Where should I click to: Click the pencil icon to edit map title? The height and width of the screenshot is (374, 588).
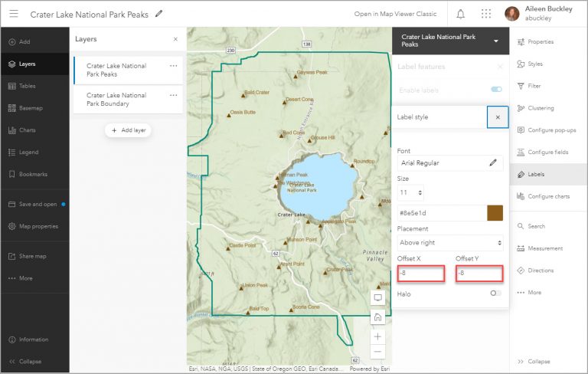159,14
